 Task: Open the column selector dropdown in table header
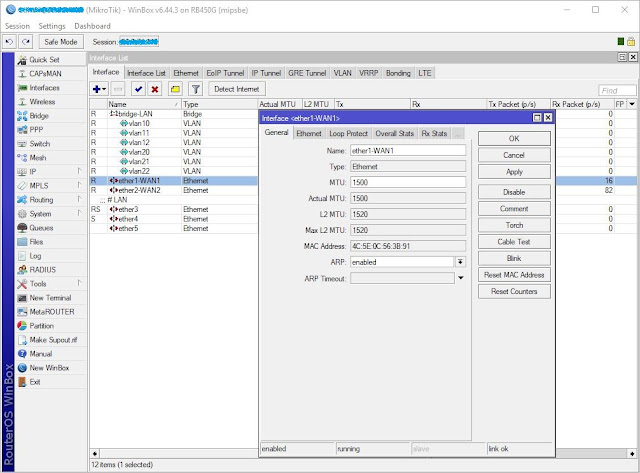tap(632, 104)
